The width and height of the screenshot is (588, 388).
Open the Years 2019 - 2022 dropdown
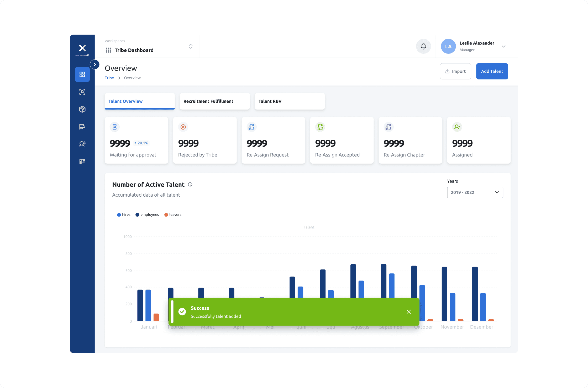click(x=475, y=192)
